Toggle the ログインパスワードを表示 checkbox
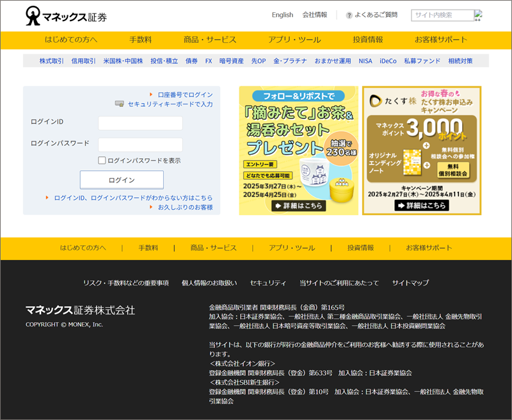The width and height of the screenshot is (512, 420). click(x=102, y=161)
